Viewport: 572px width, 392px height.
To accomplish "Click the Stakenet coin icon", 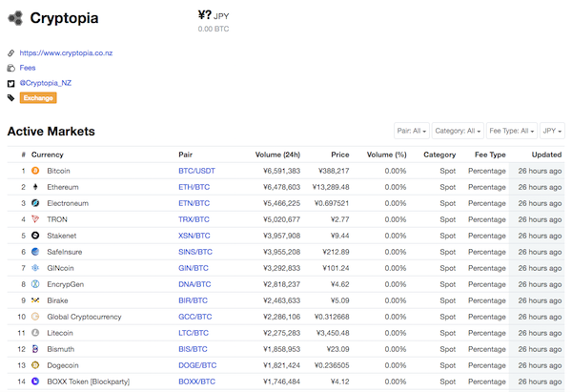I will (35, 236).
